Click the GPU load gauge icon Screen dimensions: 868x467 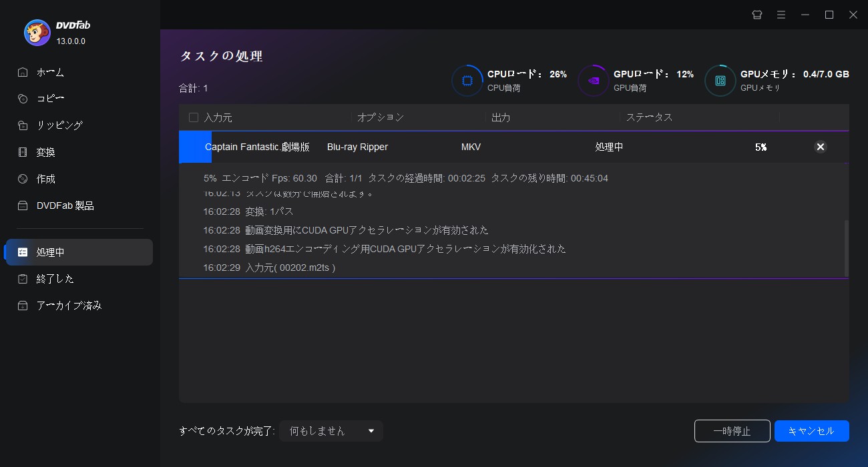[594, 81]
